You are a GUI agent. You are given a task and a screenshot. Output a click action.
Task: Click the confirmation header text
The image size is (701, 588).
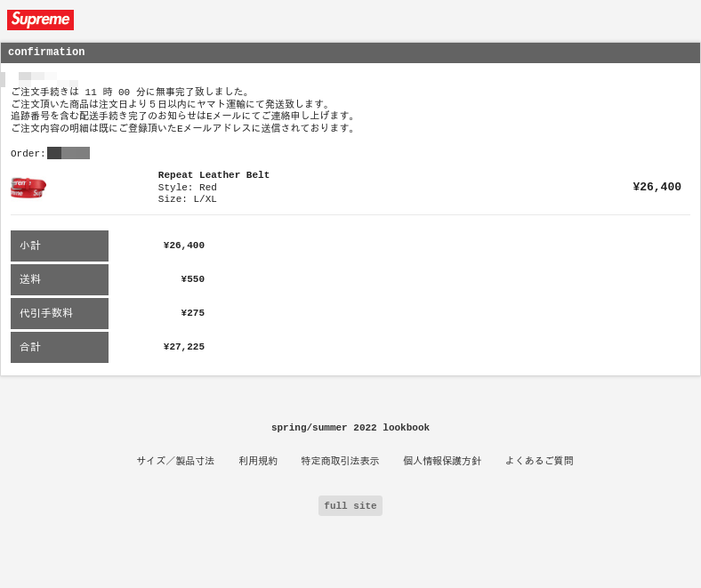pyautogui.click(x=46, y=52)
